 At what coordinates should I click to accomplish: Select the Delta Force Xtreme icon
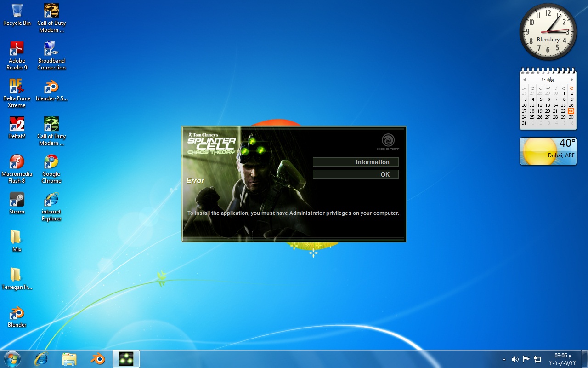click(x=17, y=93)
